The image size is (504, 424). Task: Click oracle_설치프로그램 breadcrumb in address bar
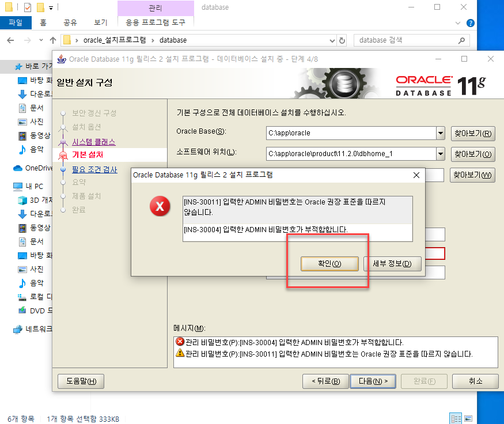tap(115, 40)
